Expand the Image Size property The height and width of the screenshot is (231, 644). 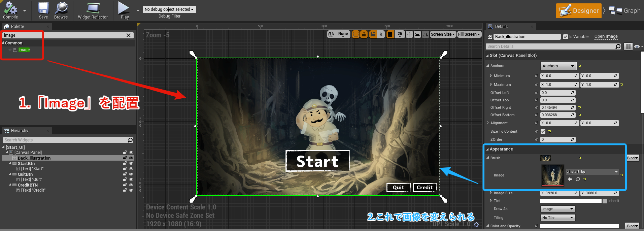491,193
